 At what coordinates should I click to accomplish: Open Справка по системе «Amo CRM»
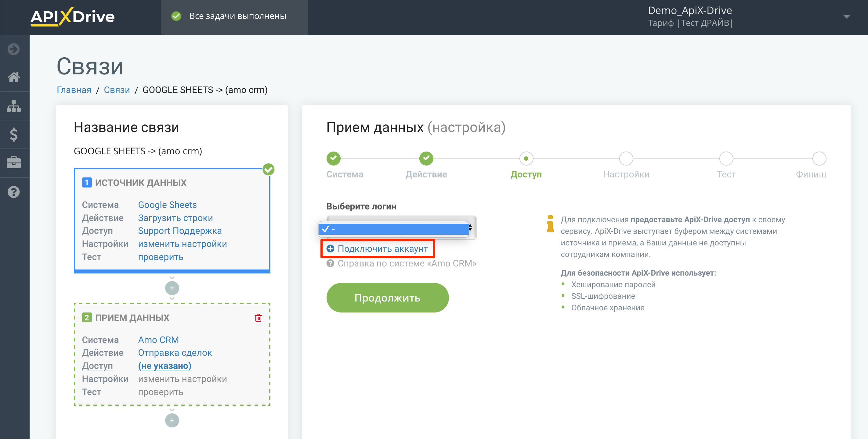tap(407, 263)
